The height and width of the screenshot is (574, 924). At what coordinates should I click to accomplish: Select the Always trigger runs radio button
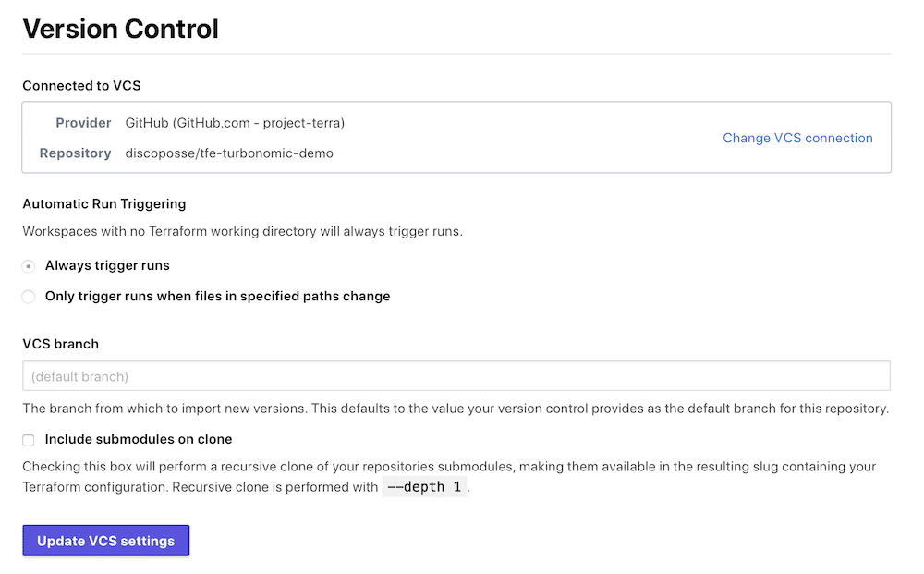[29, 266]
